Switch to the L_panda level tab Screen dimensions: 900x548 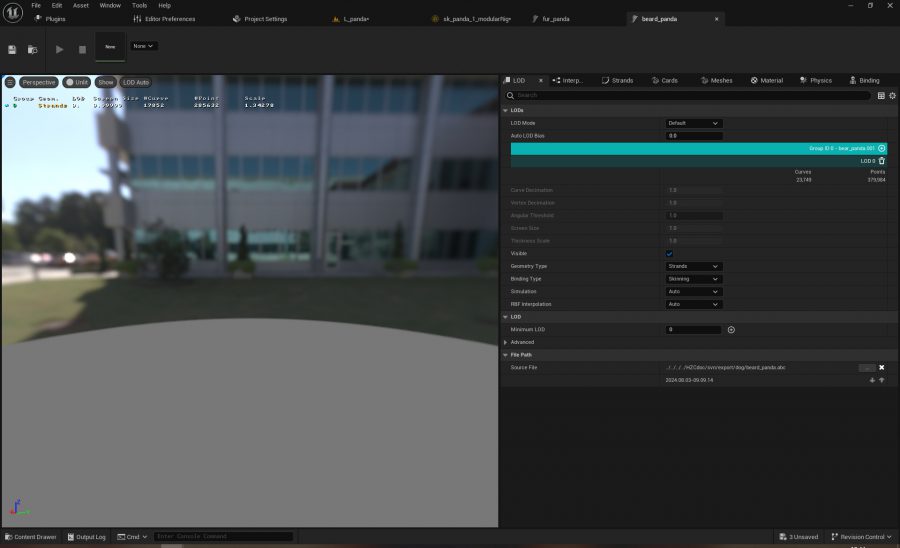[x=351, y=19]
